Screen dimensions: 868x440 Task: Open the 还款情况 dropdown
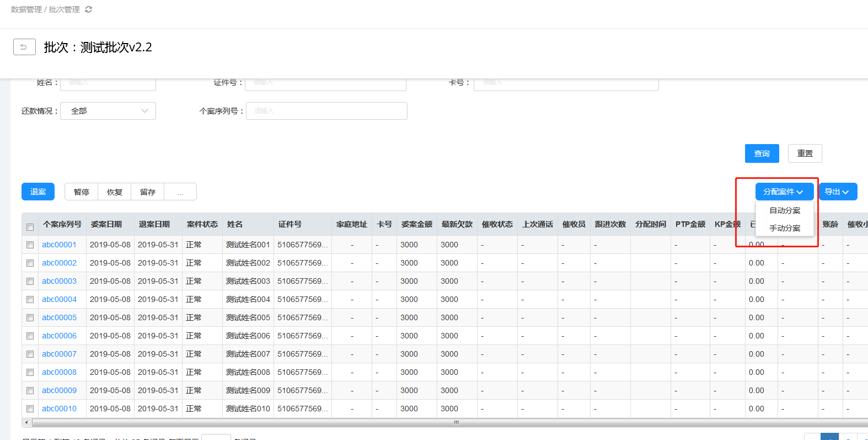pyautogui.click(x=108, y=111)
